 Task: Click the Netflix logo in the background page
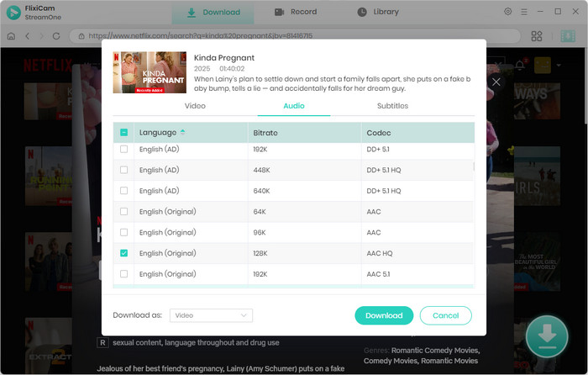tap(48, 65)
